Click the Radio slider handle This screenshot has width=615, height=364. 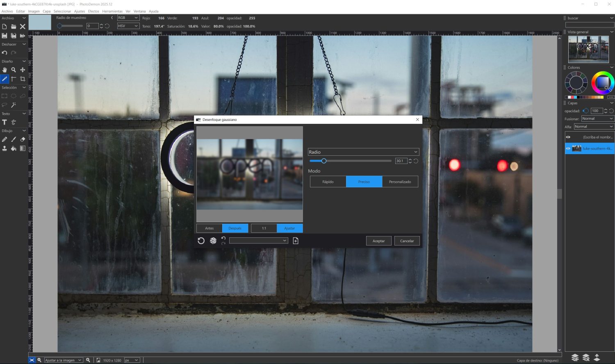pyautogui.click(x=323, y=161)
